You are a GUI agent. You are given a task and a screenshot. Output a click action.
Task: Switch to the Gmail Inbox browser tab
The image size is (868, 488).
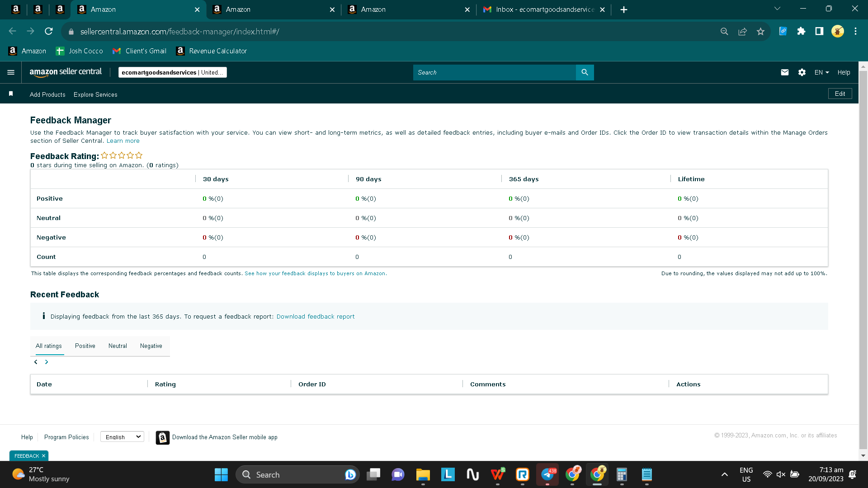pyautogui.click(x=544, y=9)
